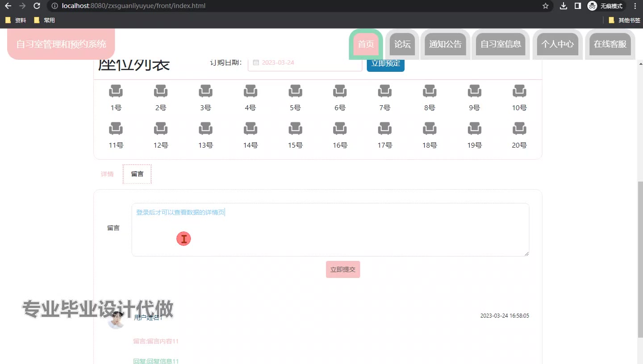Click the calendar icon in date field
This screenshot has width=643, height=364.
[256, 62]
